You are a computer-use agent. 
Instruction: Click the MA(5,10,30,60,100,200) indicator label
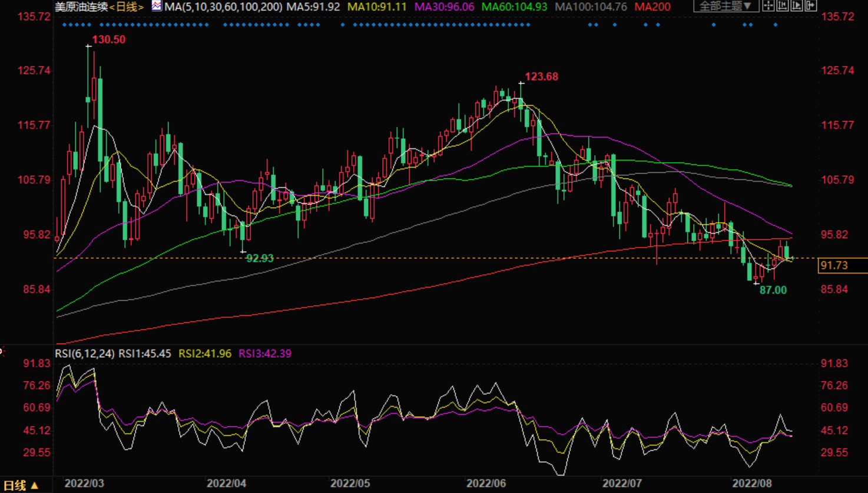click(x=223, y=7)
